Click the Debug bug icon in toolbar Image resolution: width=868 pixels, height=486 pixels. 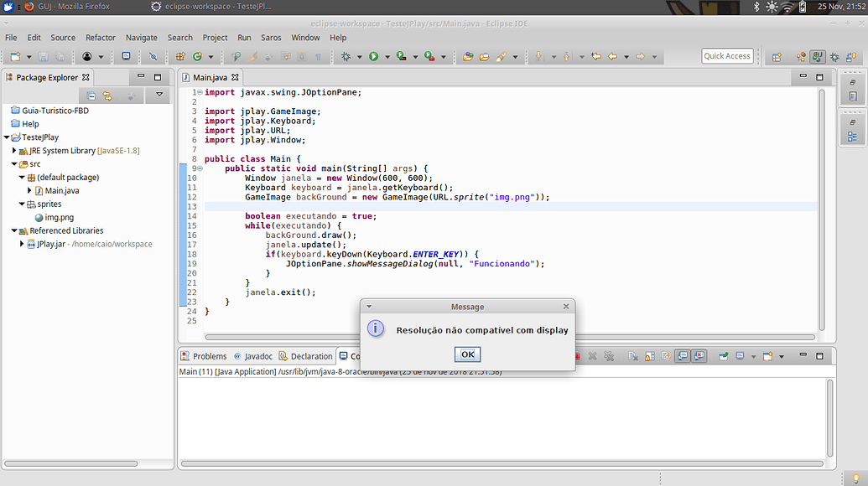click(346, 57)
